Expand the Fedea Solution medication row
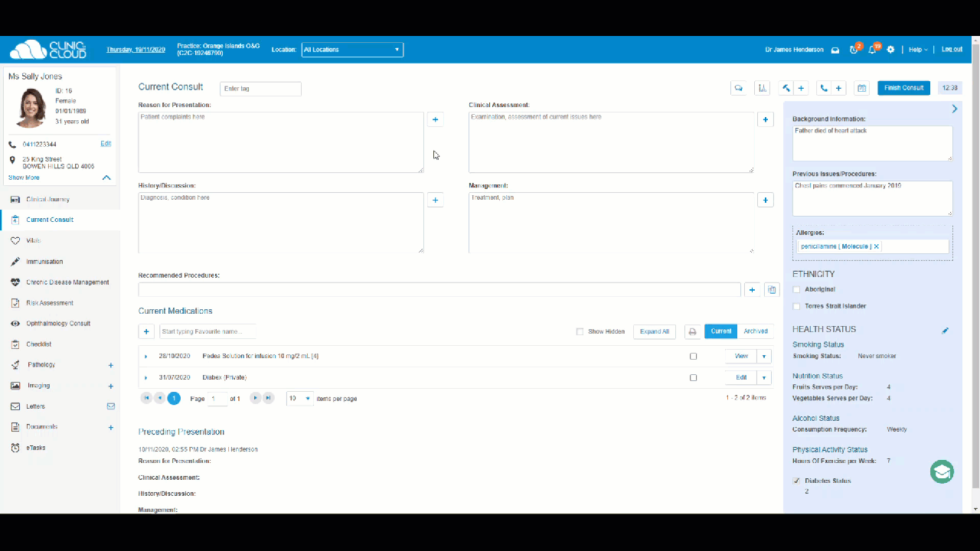This screenshot has width=980, height=551. [145, 357]
